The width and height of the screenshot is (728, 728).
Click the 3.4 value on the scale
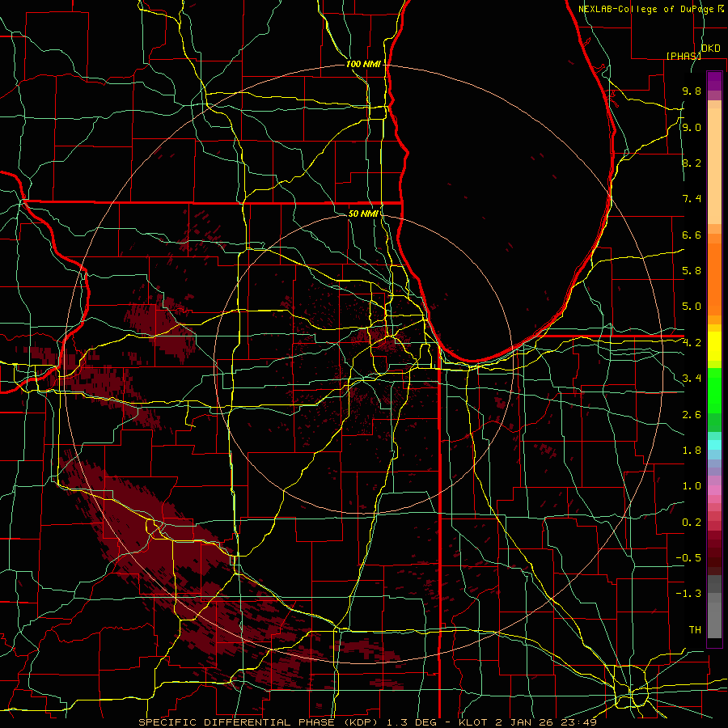692,379
